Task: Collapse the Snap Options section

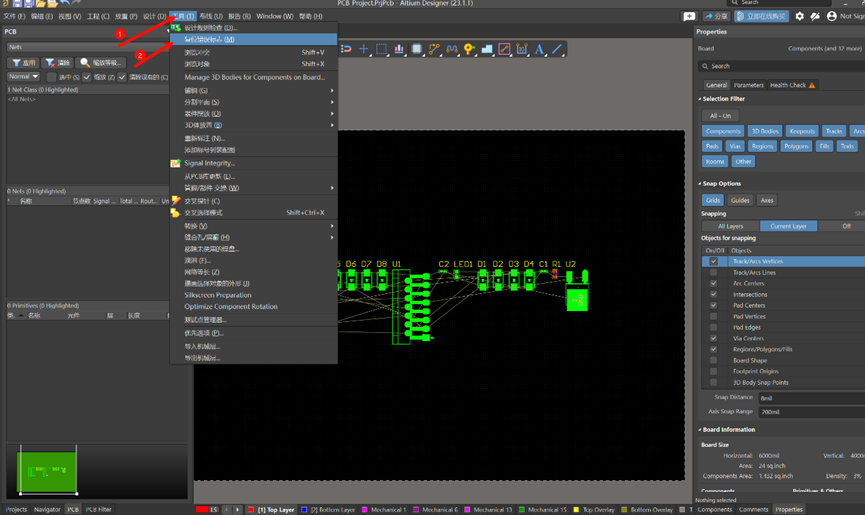Action: coord(700,184)
